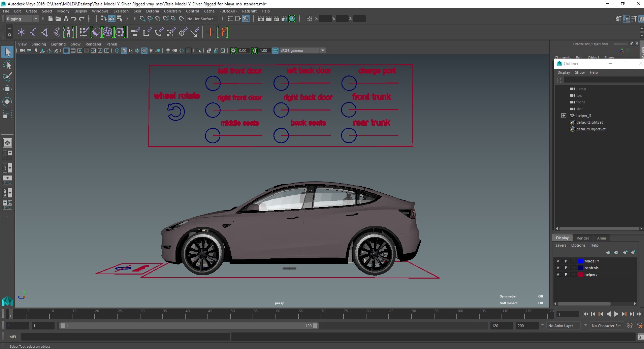
Task: Toggle textured display in viewport toolbar
Action: [144, 51]
